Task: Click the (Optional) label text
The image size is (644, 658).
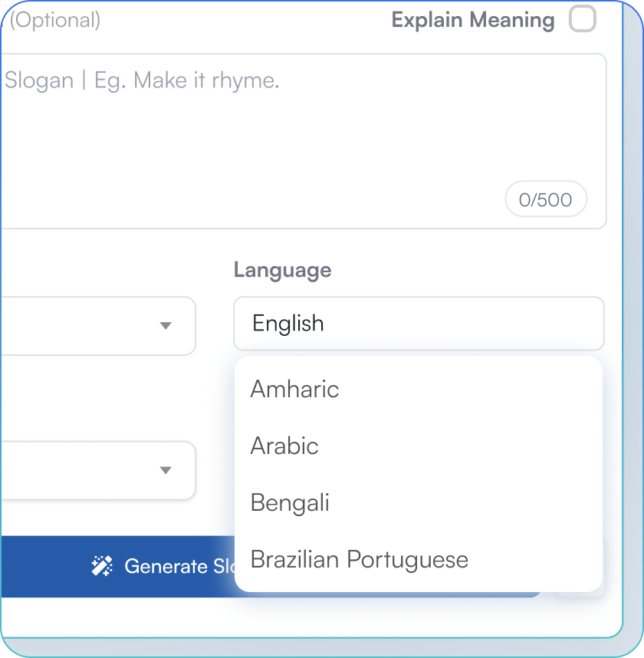Action: pyautogui.click(x=54, y=20)
